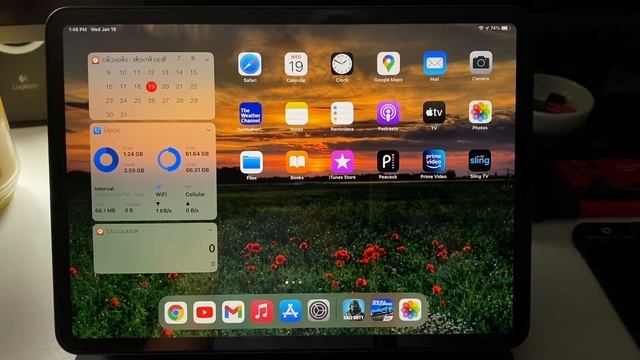Open Gmail from the dock
Viewport: 640px width, 360px height.
tap(233, 312)
